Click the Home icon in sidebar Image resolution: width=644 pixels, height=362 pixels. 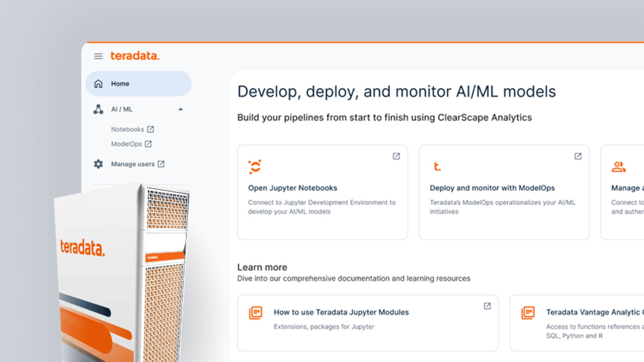click(99, 84)
